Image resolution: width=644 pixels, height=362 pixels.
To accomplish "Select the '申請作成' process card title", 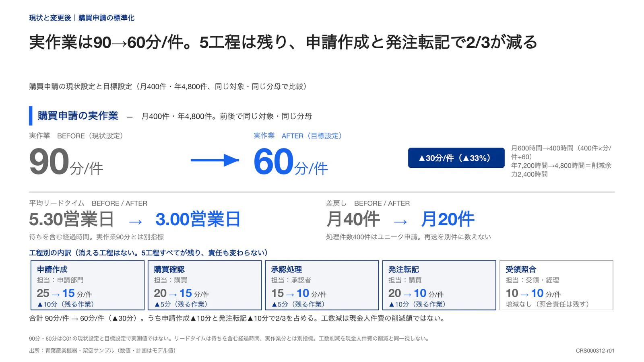I will click(x=52, y=269).
